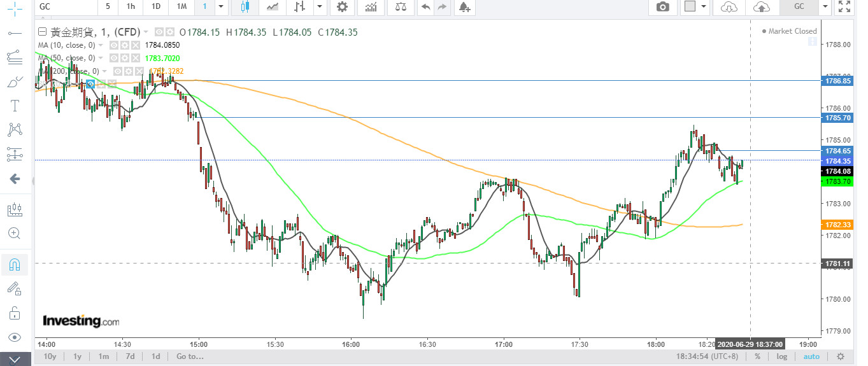
Task: Set range to 1y
Action: (77, 356)
